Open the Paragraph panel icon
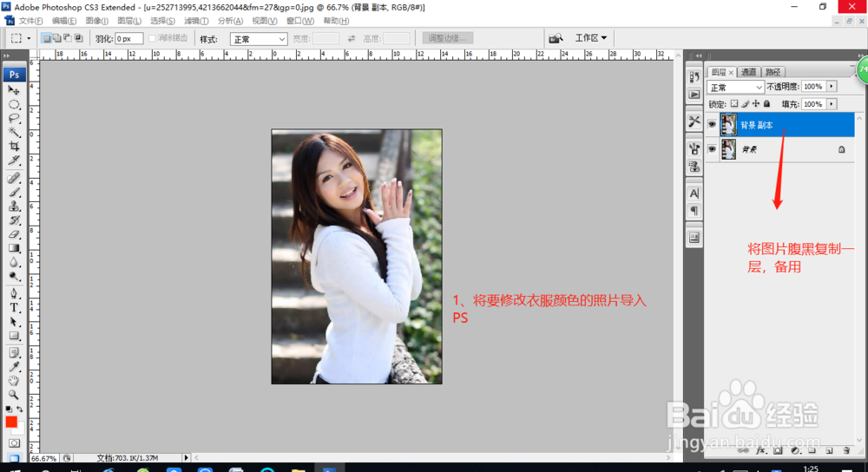 tap(694, 211)
